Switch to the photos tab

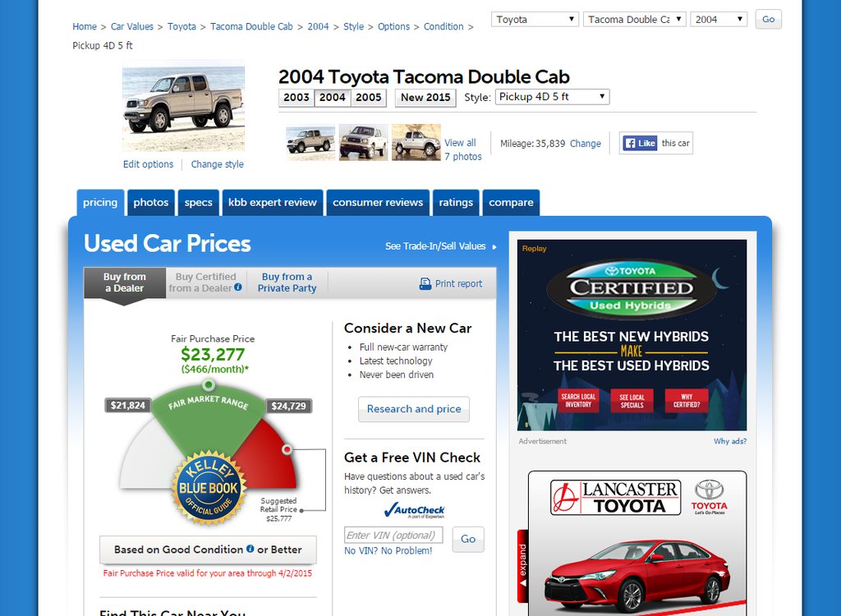[151, 202]
